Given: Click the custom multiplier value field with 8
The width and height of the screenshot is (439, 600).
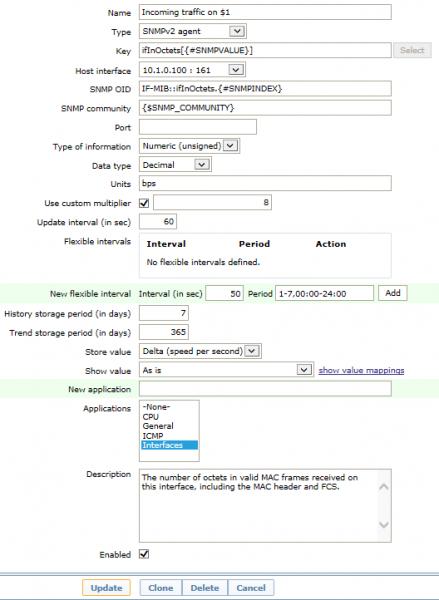Looking at the screenshot, I should (x=212, y=202).
